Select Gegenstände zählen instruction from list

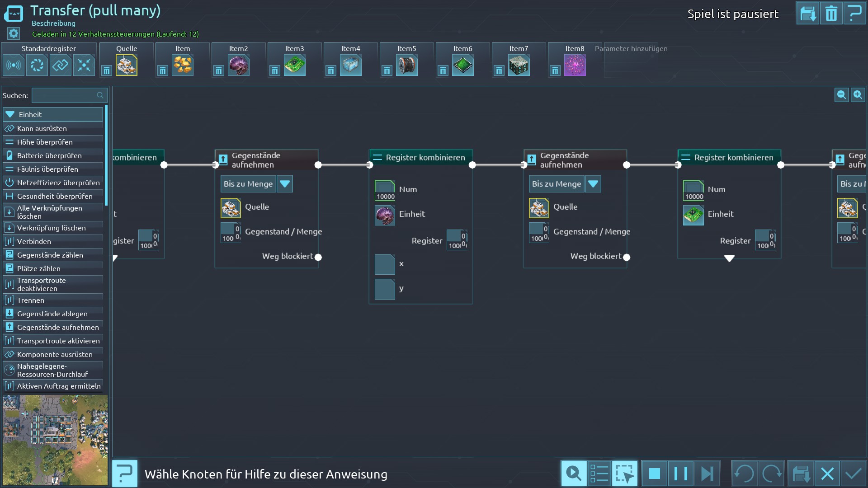coord(50,255)
